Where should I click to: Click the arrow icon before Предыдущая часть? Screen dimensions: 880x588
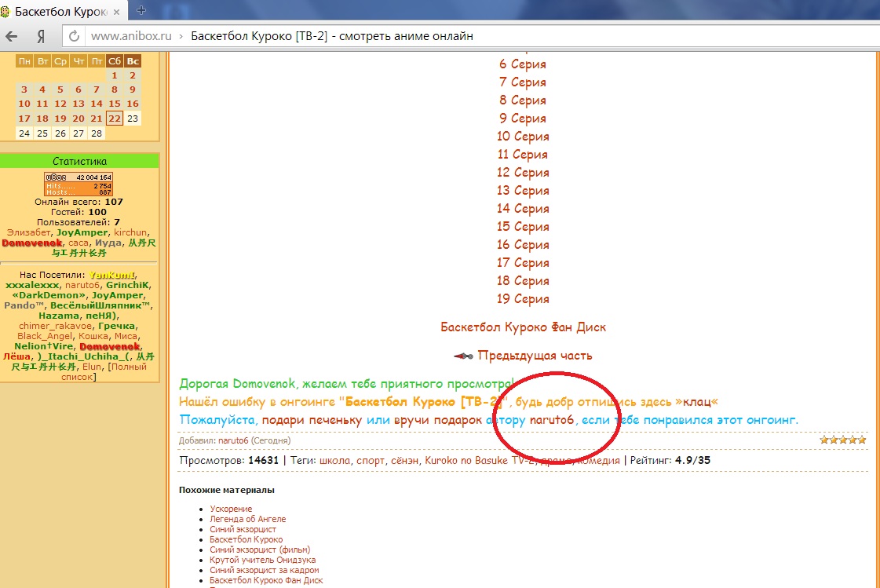463,356
